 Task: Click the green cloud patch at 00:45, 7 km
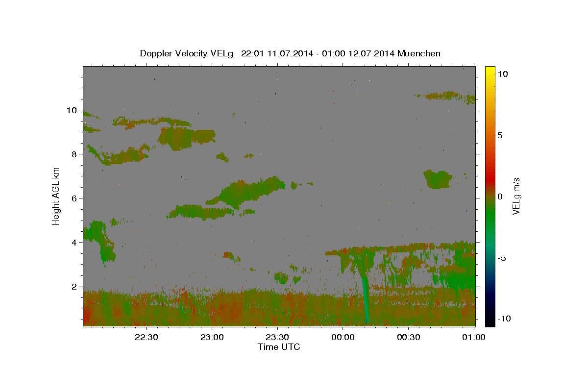[438, 179]
